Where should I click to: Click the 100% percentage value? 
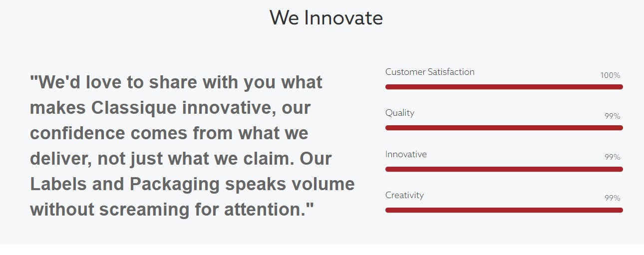point(610,75)
